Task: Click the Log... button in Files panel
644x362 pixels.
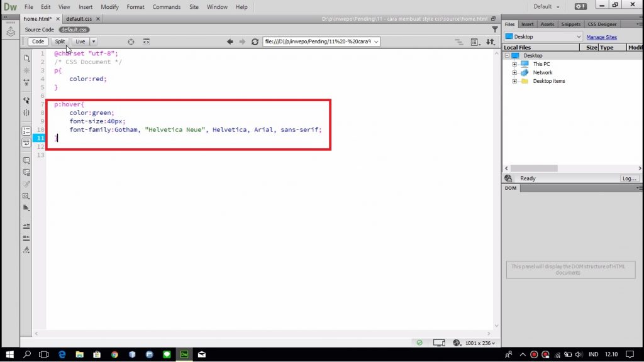Action: point(629,178)
